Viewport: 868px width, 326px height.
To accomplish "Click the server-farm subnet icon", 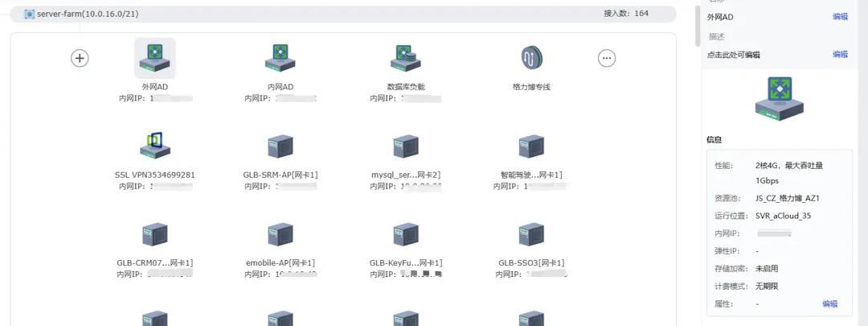I will click(x=30, y=14).
